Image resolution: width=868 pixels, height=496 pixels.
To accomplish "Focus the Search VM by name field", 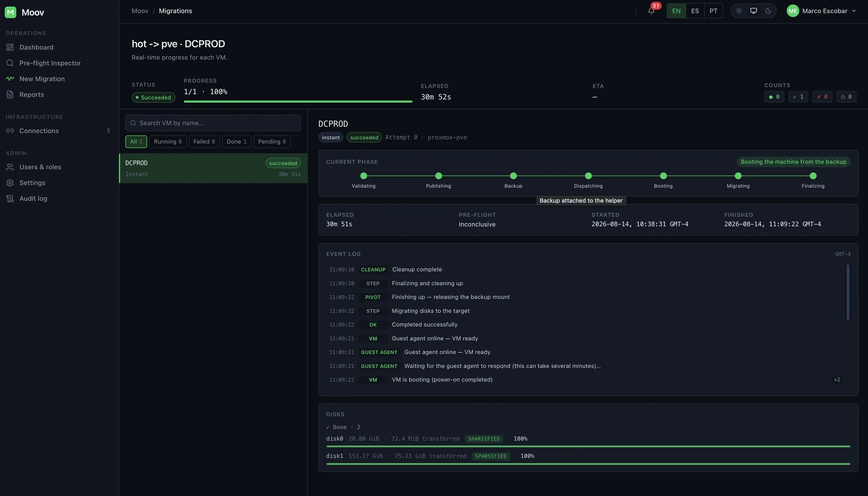I will point(213,123).
